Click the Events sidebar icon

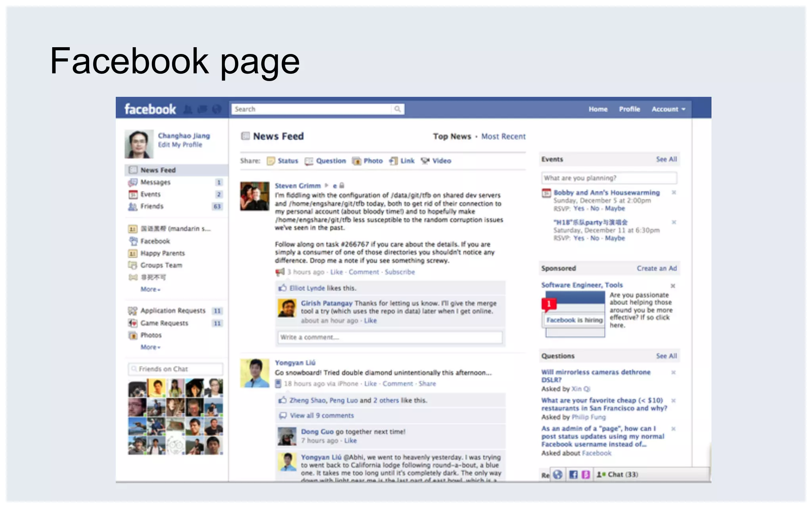click(133, 194)
